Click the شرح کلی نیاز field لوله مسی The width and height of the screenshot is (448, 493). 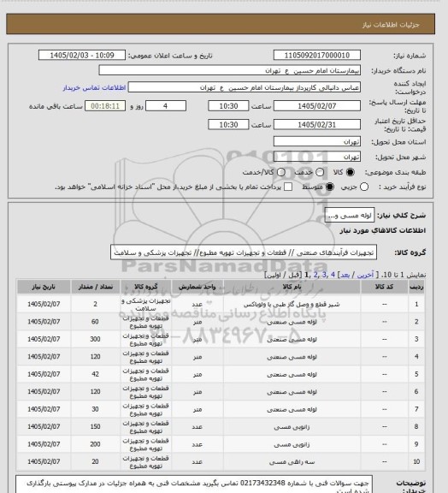350,215
